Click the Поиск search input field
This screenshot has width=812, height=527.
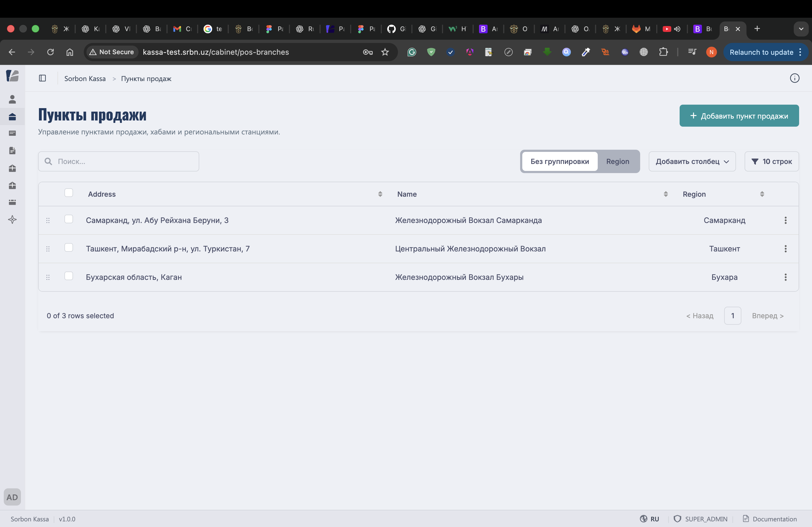(x=119, y=162)
